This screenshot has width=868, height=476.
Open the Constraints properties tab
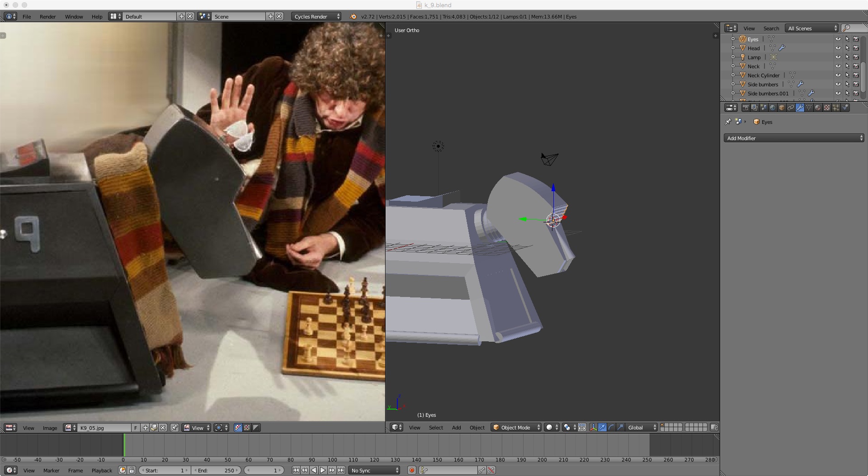pyautogui.click(x=791, y=108)
